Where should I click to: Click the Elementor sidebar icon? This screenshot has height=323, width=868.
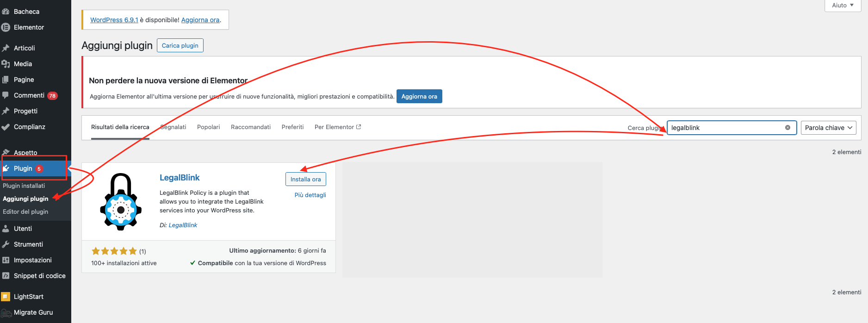(x=6, y=27)
